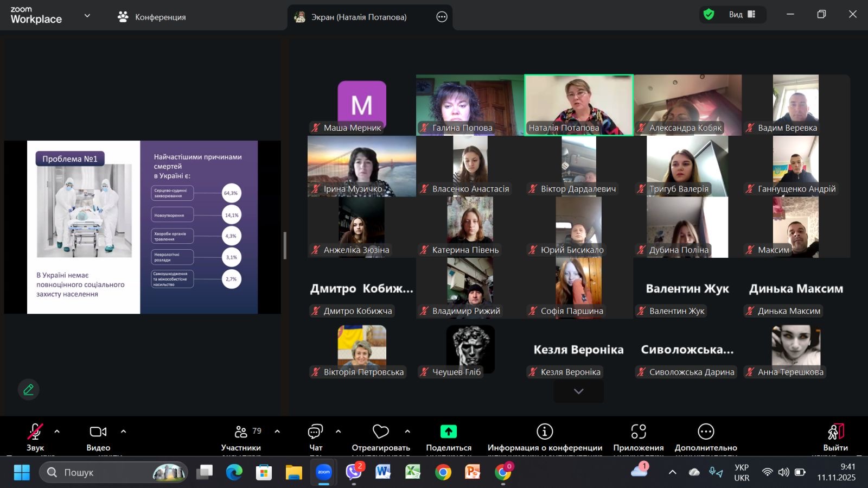Open the More options menu in toolbar

(705, 432)
